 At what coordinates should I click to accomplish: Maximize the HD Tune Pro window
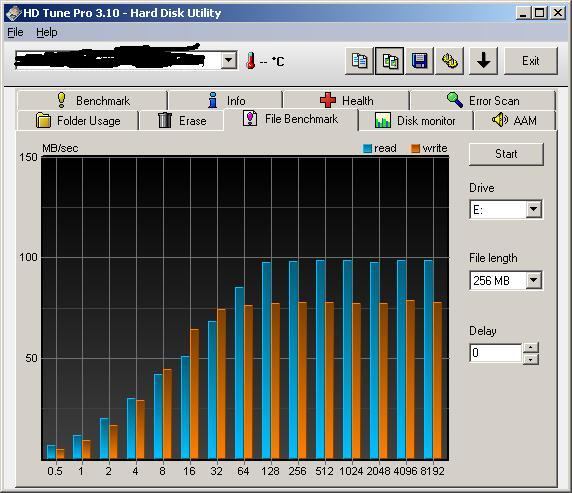tap(540, 13)
